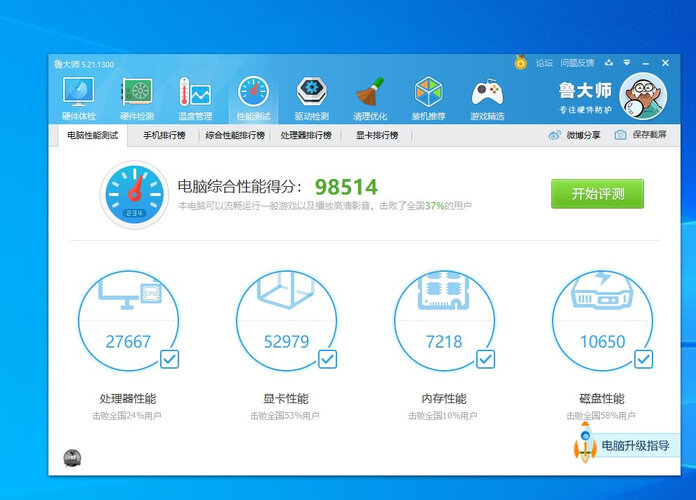Switch to 手机排行榜 tab
Screen dimensions: 696x500
point(164,135)
